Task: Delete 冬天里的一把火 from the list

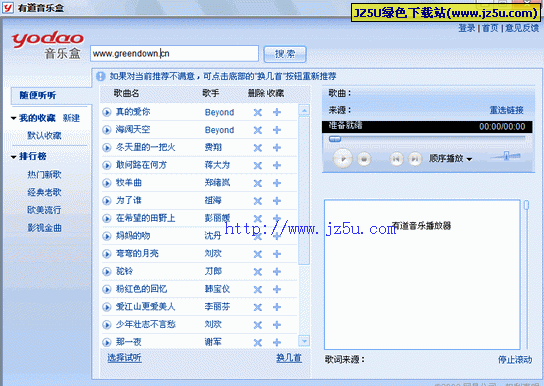Action: 257,148
